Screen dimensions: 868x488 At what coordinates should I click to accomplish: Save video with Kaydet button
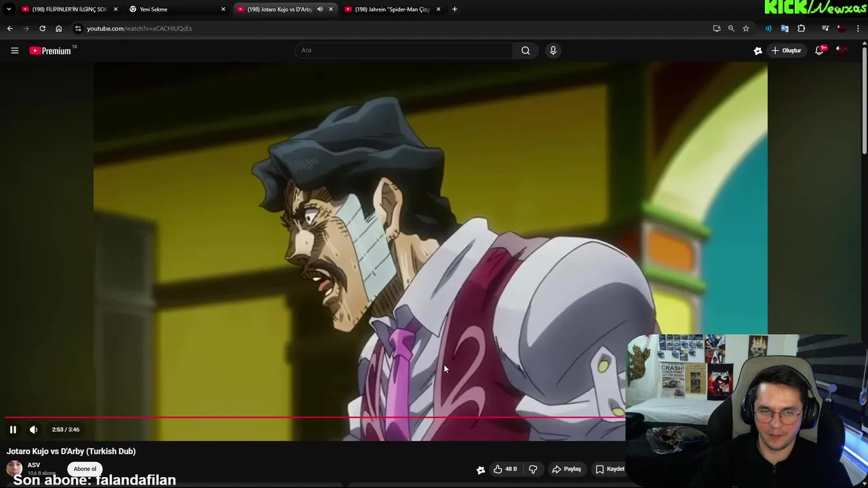(x=610, y=469)
